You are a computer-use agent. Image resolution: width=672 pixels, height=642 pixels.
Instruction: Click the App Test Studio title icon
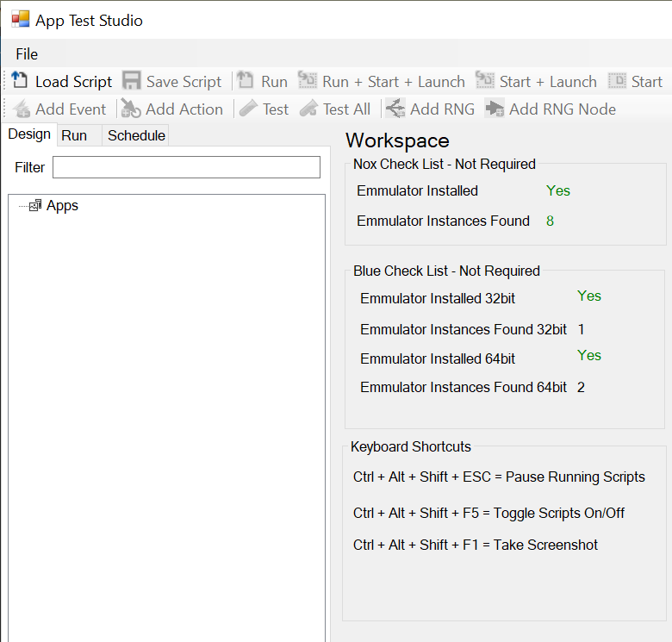point(20,19)
